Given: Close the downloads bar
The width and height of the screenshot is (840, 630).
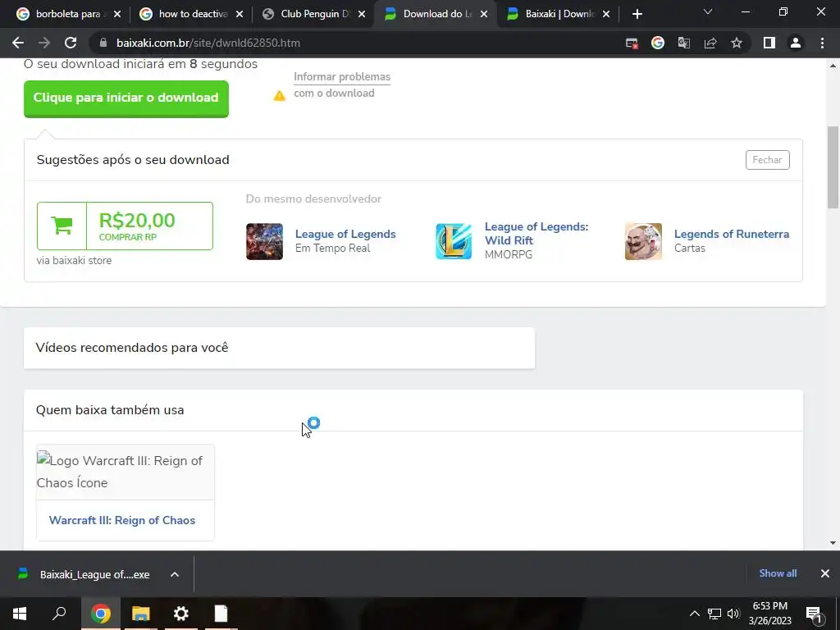Looking at the screenshot, I should pos(825,573).
